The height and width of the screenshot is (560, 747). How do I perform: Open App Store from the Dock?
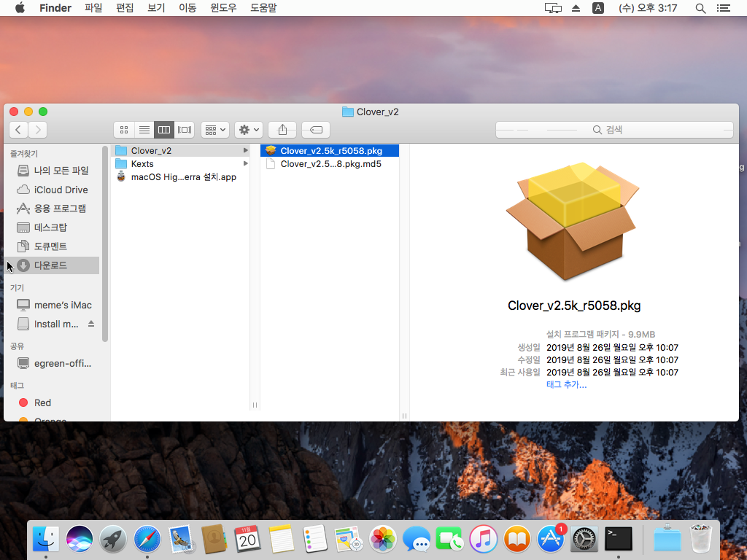tap(551, 539)
